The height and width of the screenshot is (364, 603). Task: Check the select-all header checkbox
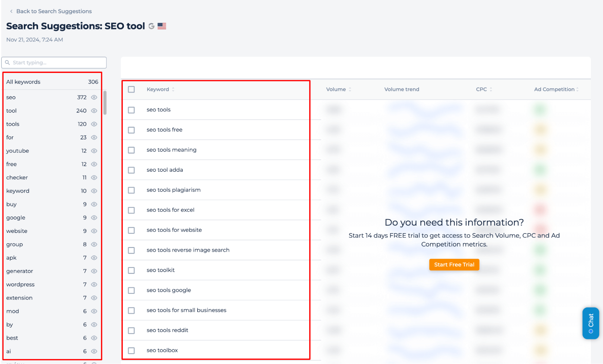tap(131, 89)
